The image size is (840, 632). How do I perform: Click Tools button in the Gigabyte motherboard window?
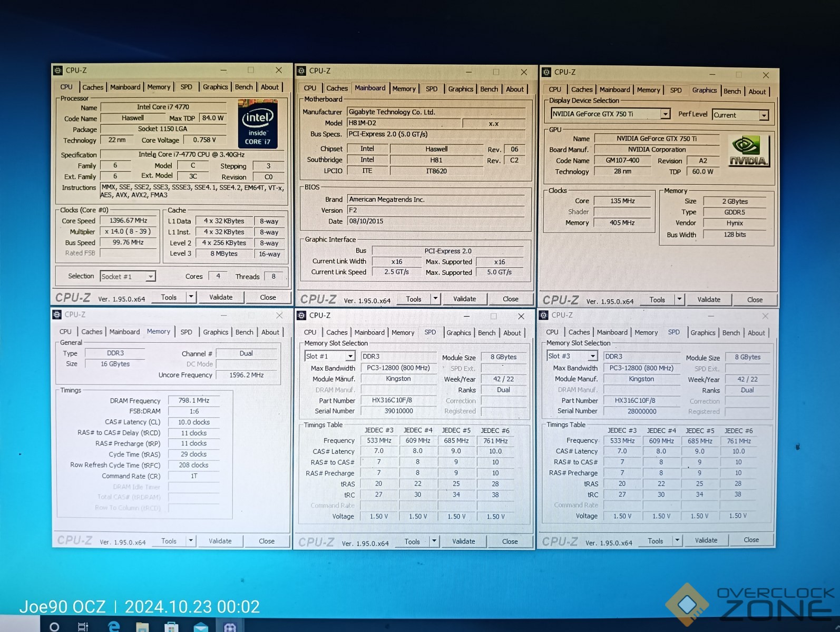[x=414, y=299]
